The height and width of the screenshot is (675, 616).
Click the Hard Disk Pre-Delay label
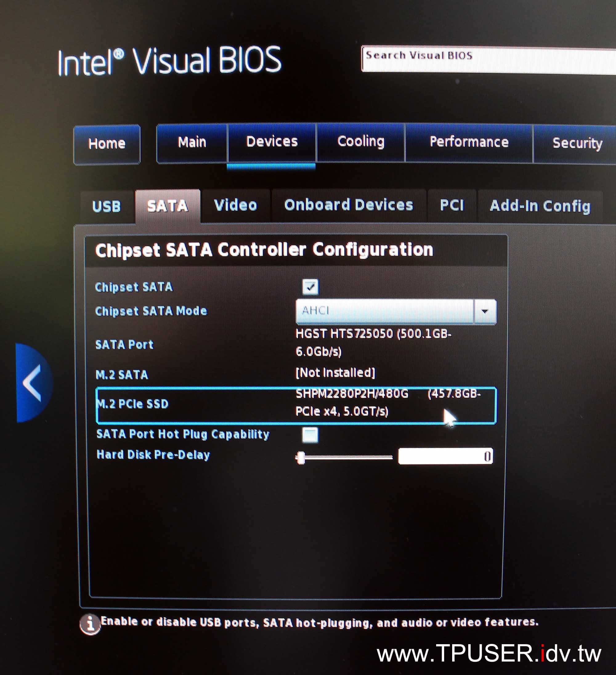[153, 455]
